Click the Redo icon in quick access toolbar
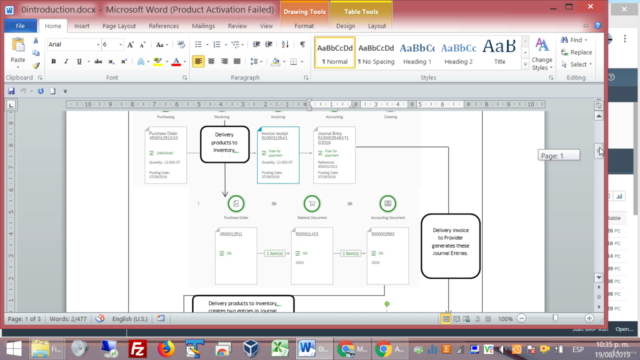Image resolution: width=640 pixels, height=360 pixels. (41, 91)
